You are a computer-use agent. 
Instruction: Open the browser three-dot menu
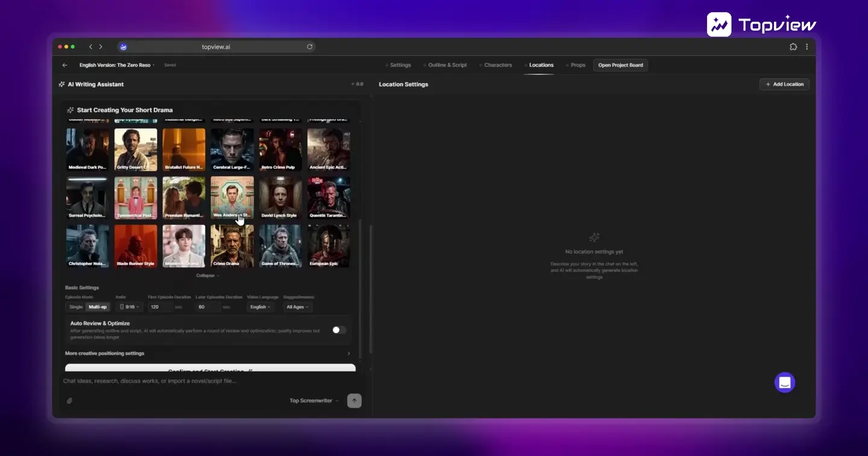(x=807, y=46)
